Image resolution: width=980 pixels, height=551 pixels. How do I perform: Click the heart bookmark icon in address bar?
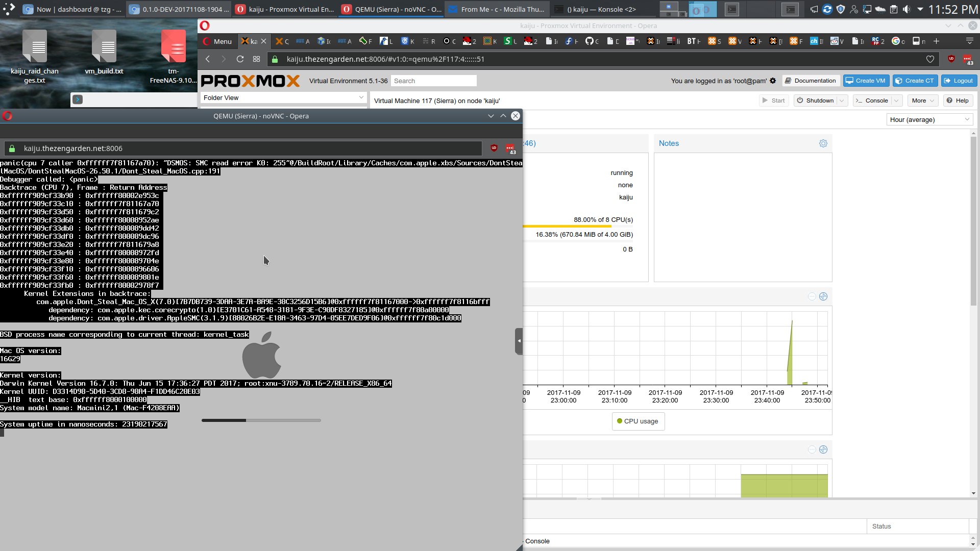tap(930, 59)
